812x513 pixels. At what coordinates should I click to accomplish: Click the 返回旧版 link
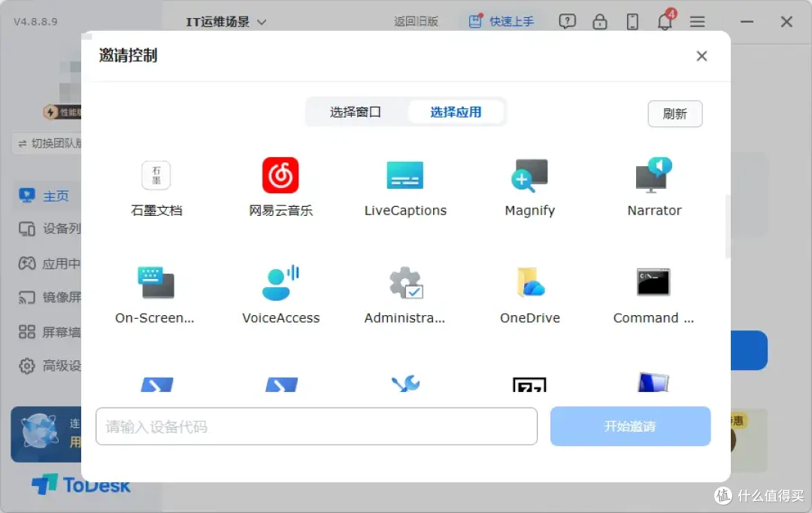(416, 21)
